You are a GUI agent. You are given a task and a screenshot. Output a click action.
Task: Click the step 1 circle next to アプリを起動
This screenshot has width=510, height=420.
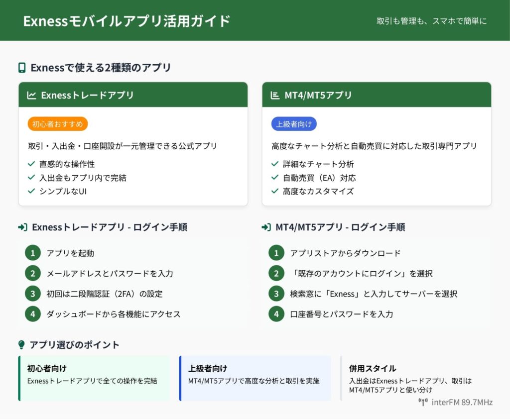[x=32, y=253]
